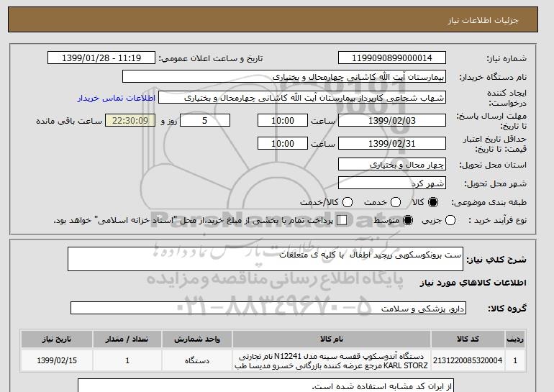Click the buyer organization name field

point(284,77)
